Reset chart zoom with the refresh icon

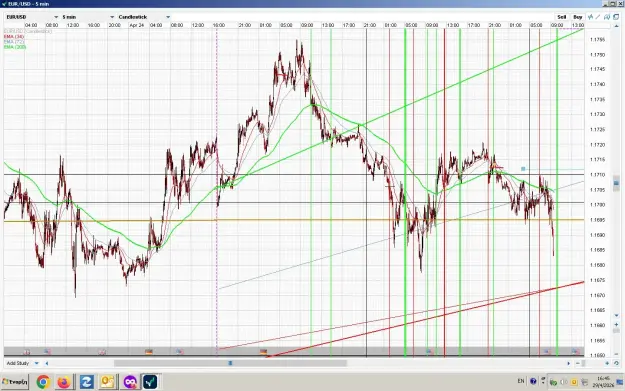616,363
